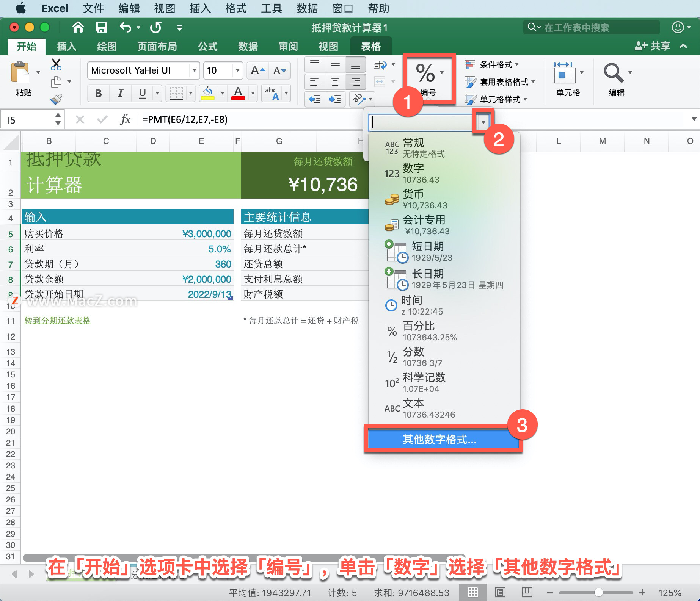700x601 pixels.
Task: Click the text orientation icon
Action: tap(359, 99)
